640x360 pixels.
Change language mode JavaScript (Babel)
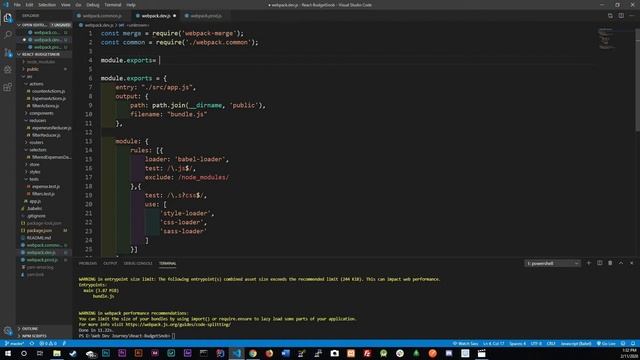pos(576,344)
